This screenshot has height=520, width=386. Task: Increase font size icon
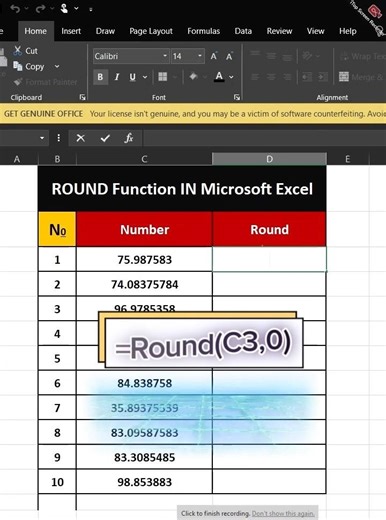[214, 56]
